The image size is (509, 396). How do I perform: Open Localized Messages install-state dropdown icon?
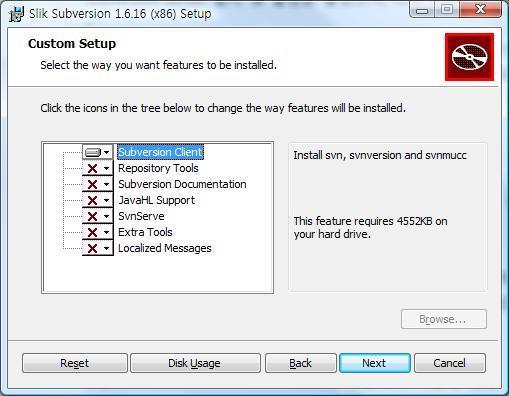tap(98, 248)
